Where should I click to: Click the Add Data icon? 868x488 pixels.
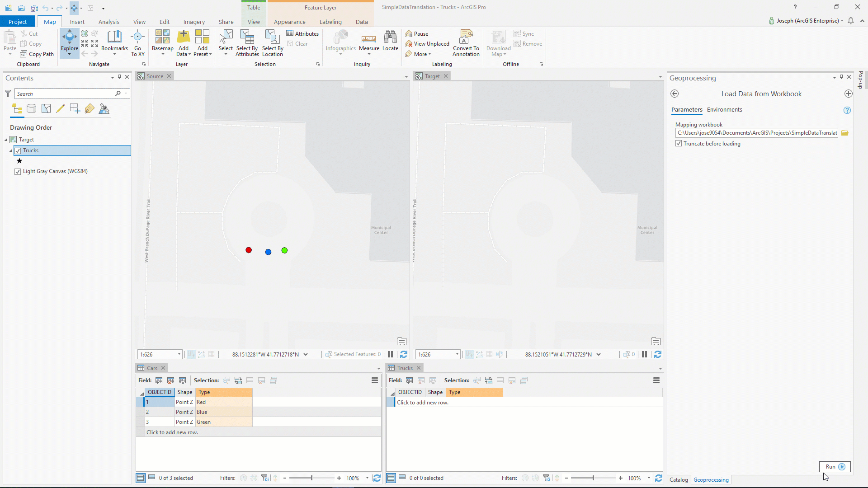184,37
